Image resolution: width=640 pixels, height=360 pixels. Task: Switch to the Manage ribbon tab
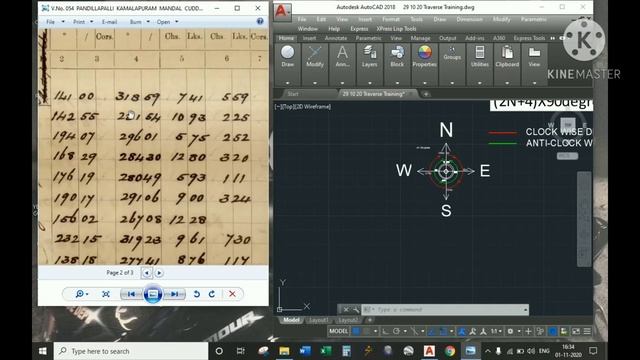pyautogui.click(x=420, y=38)
